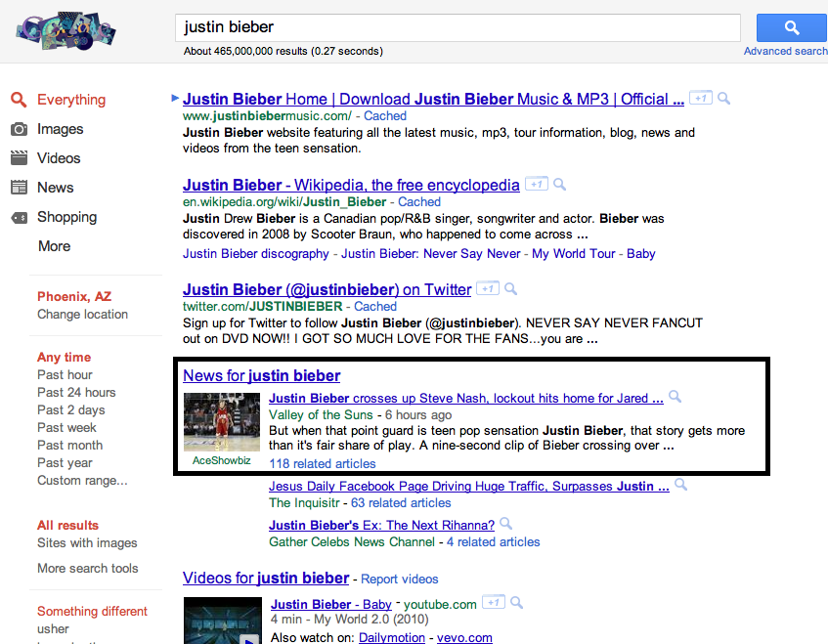Open preview magnifier beside Next Rihanna news result
Screen dimensions: 828x644
coord(505,524)
